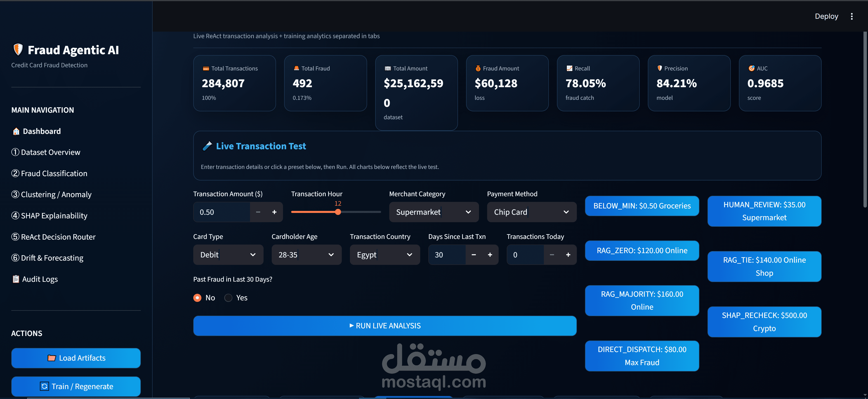
Task: Click the shield logo beside Fraud Agentic AI
Action: [x=18, y=49]
